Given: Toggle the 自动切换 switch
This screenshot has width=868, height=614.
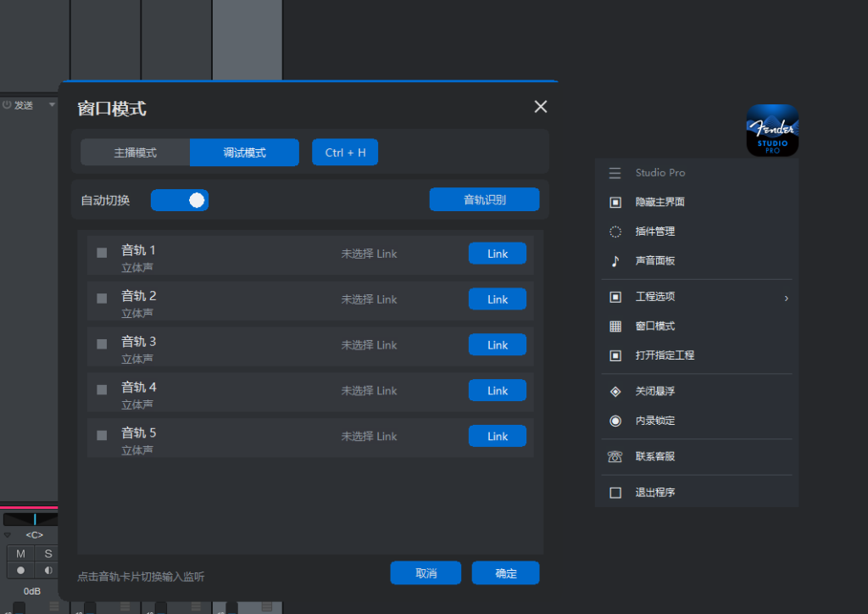Looking at the screenshot, I should coord(180,200).
